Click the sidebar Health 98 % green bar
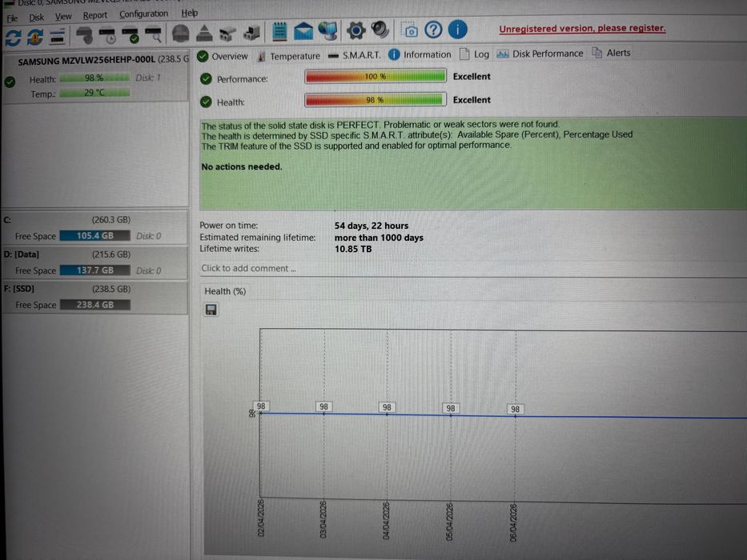 point(94,78)
